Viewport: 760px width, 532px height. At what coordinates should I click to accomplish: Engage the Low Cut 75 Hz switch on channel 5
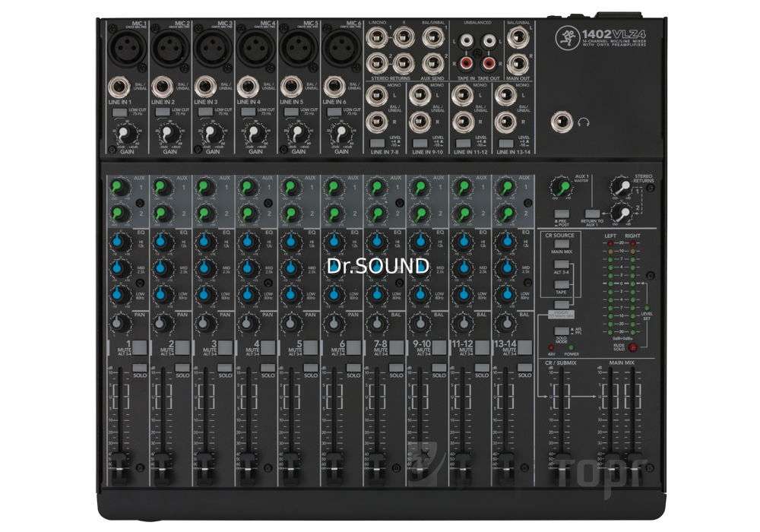(291, 112)
